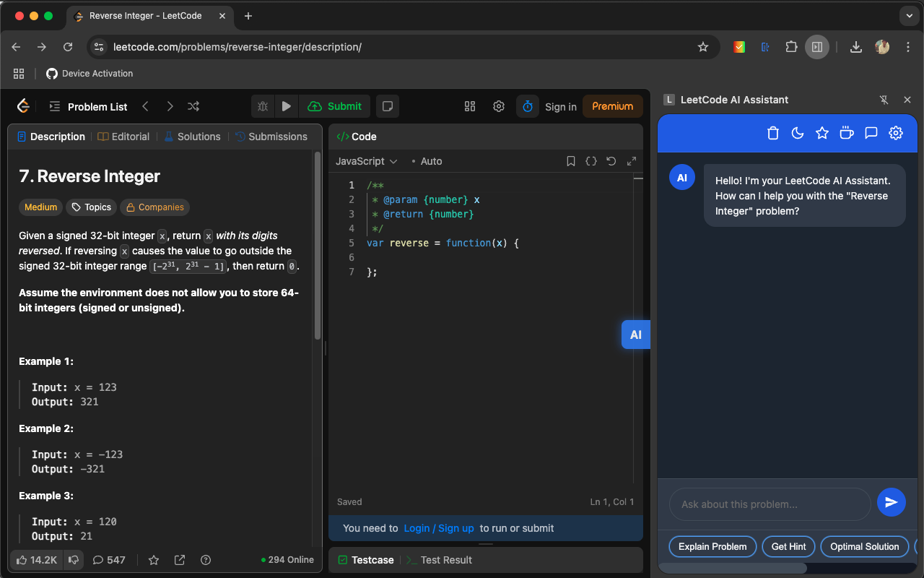
Task: Switch to the Editorial tab
Action: click(x=124, y=137)
